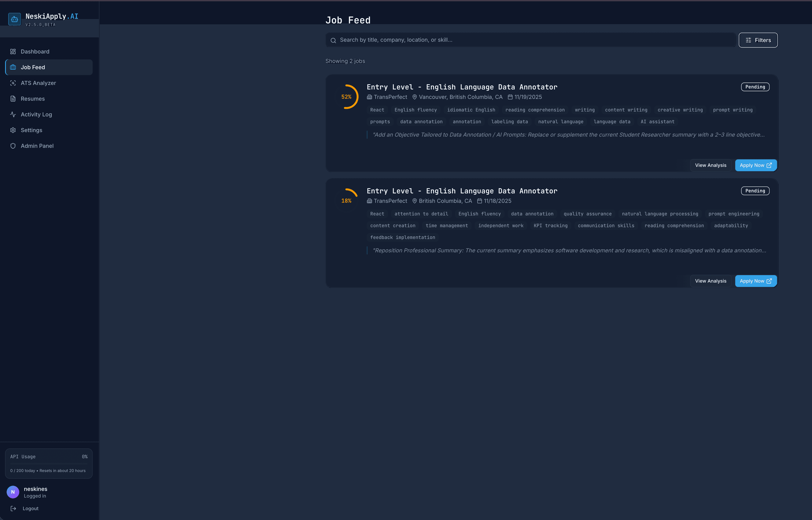Click the Logout arrow icon

13,508
